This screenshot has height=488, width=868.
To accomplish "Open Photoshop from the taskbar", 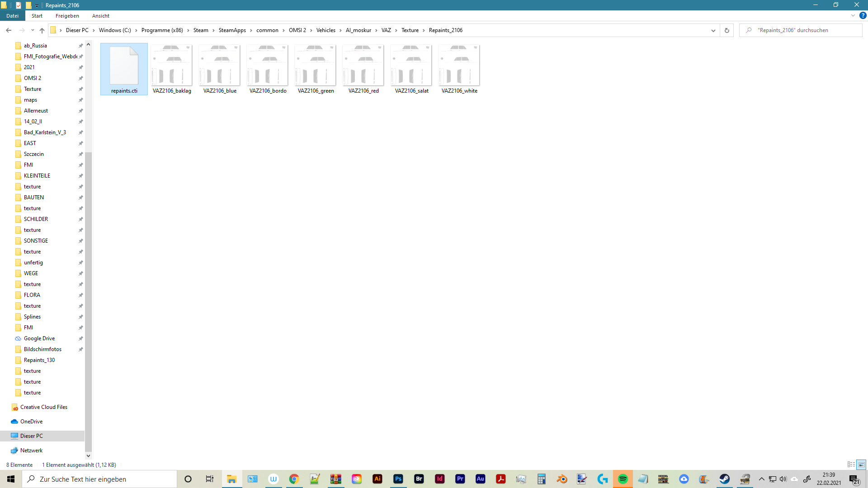I will 398,479.
